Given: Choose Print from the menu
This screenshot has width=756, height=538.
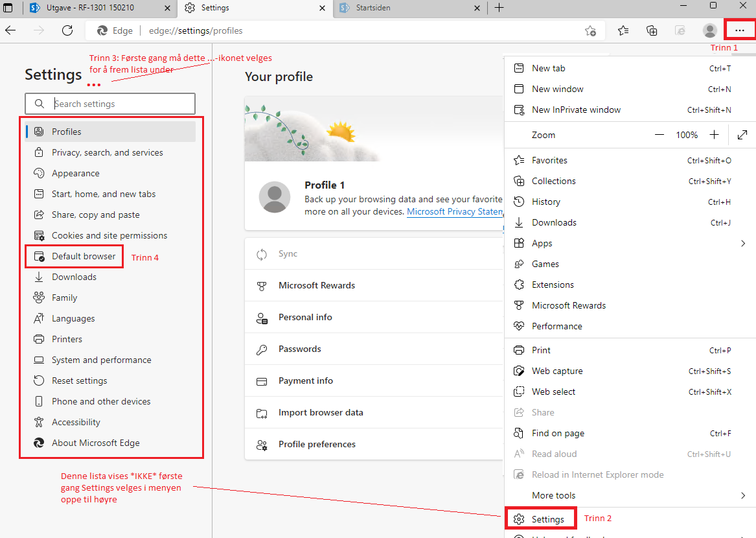Looking at the screenshot, I should tap(630, 351).
